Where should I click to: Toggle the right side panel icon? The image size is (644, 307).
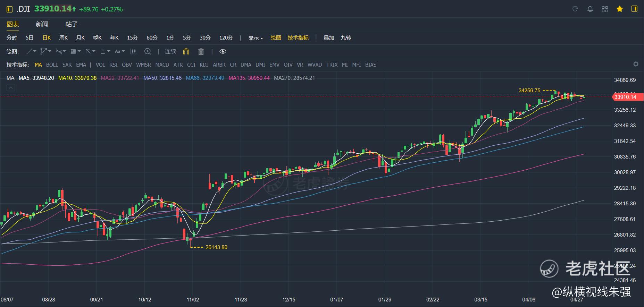click(635, 9)
